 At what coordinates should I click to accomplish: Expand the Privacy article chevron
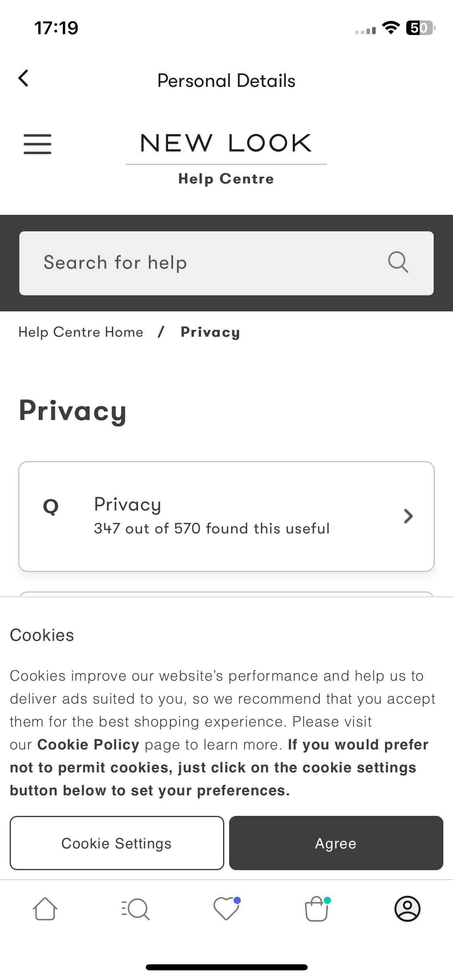(408, 516)
